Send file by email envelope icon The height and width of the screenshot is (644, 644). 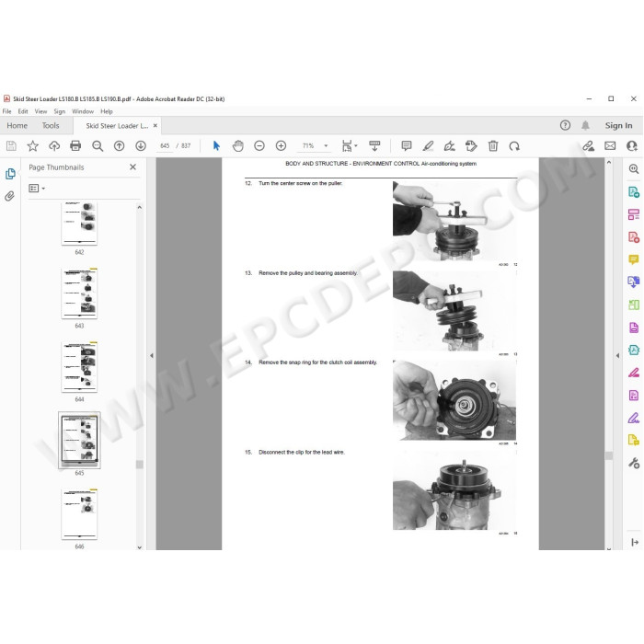pos(610,145)
